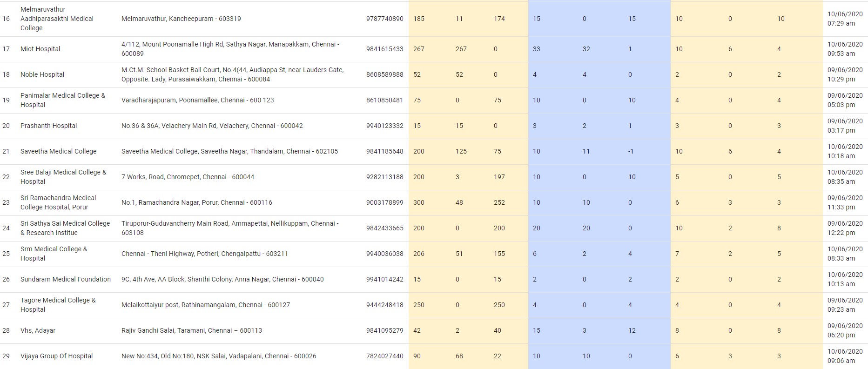The height and width of the screenshot is (369, 868).
Task: Click timestamp 09/06/2020 03:17 pm
Action: (845, 126)
